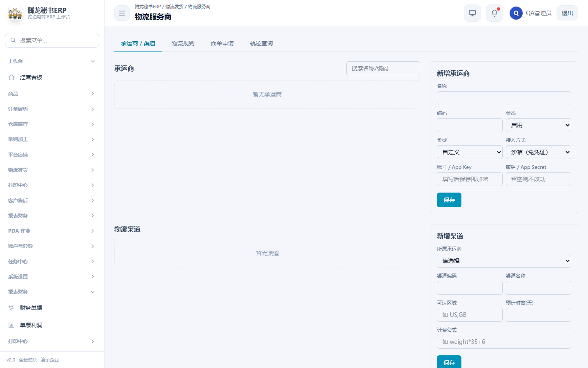588x368 pixels.
Task: Focus the 账号 / App Key field
Action: [x=470, y=179]
